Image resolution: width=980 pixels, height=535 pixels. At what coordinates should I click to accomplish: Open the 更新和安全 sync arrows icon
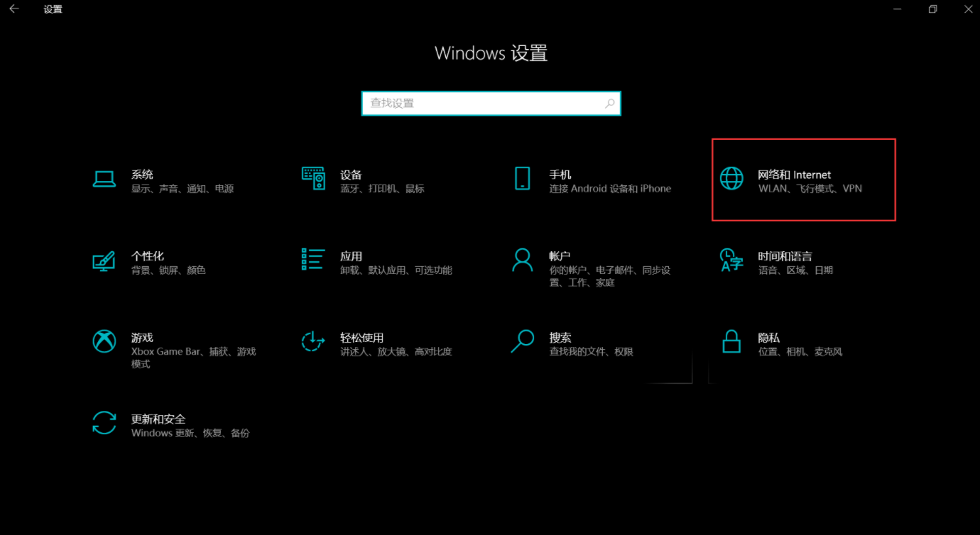(104, 423)
